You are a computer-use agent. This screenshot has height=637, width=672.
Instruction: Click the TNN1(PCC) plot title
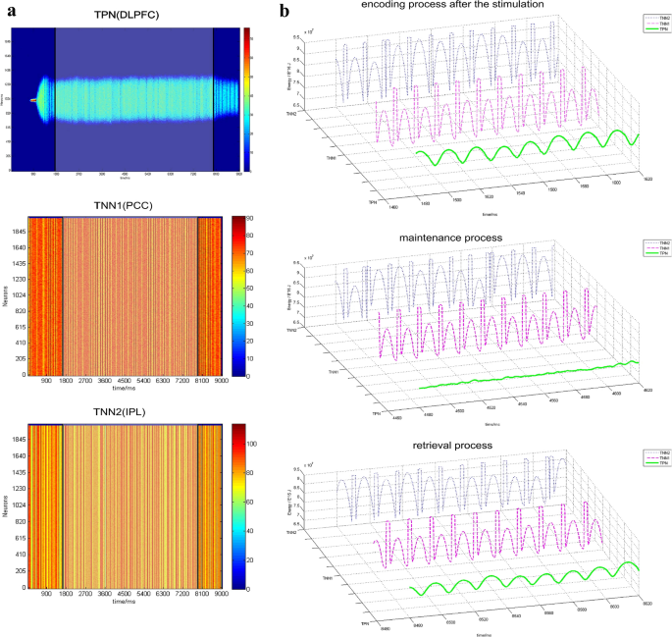tap(124, 206)
